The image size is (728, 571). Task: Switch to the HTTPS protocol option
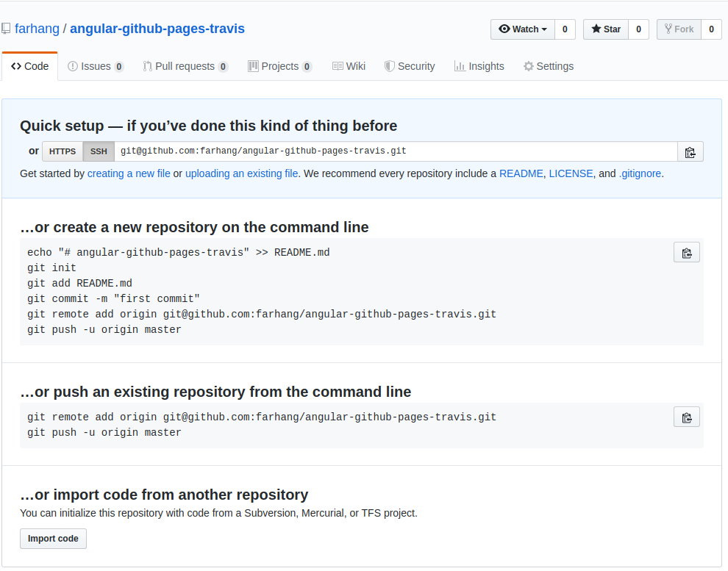click(x=63, y=151)
